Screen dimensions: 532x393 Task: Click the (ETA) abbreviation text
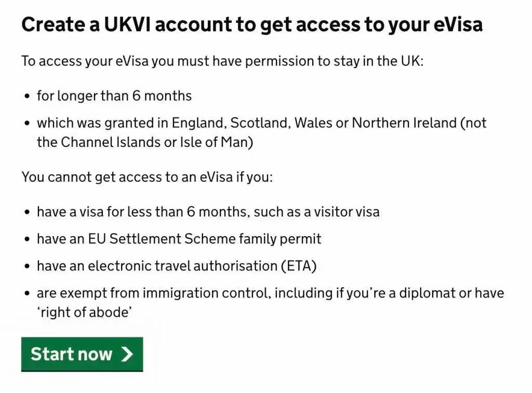(299, 266)
